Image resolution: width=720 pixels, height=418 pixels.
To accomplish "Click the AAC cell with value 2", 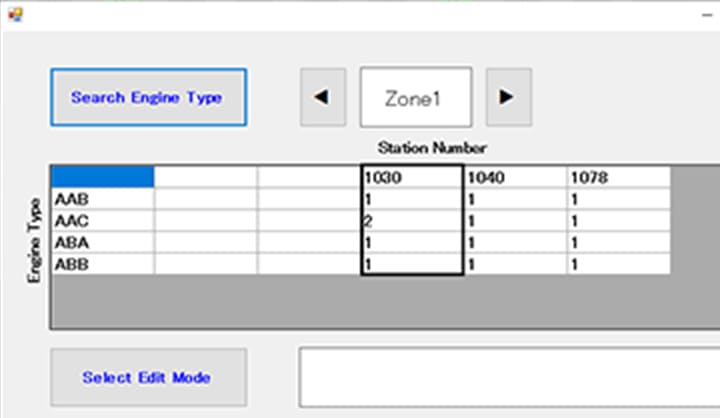I will [411, 221].
